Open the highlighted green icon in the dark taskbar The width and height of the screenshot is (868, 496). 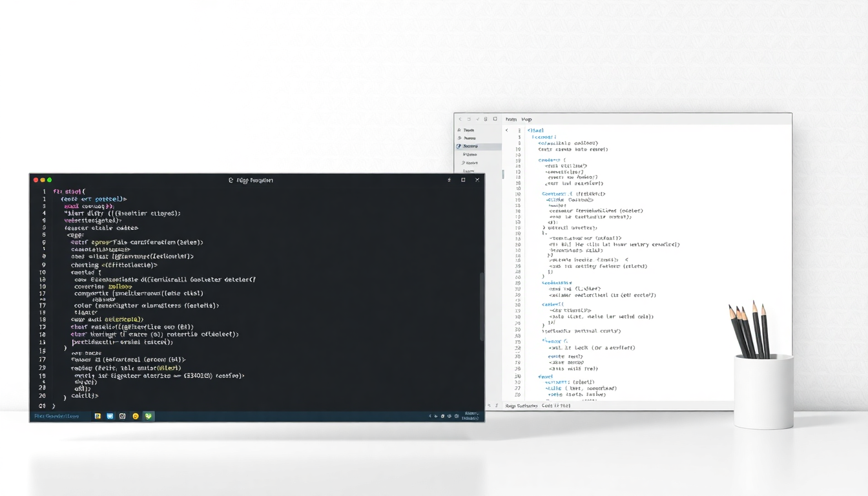tap(149, 417)
